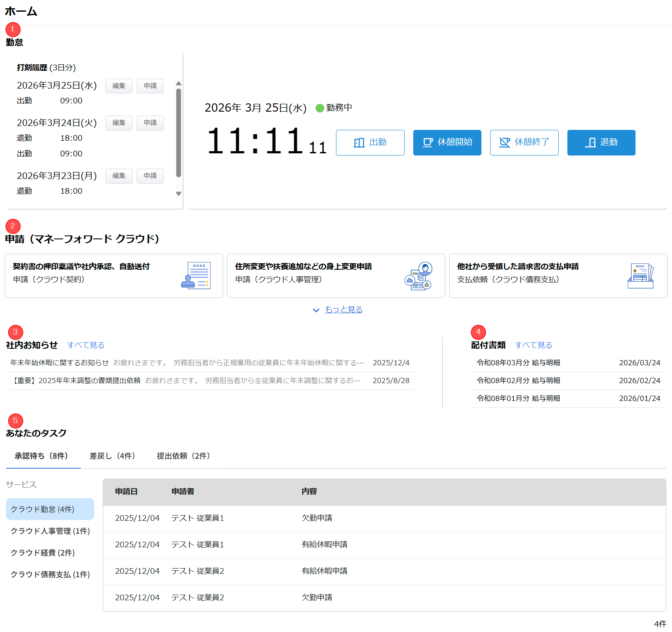Edit the March 25 punch record
The image size is (672, 632).
click(119, 86)
